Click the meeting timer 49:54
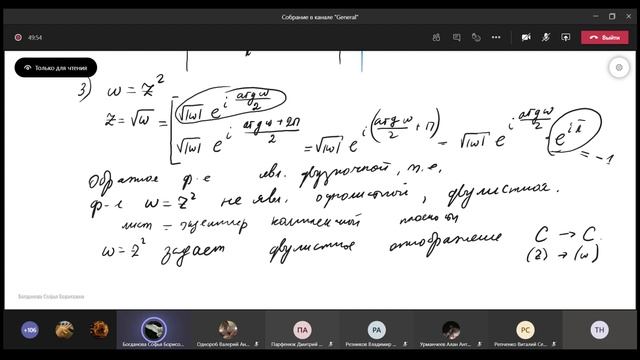The height and width of the screenshot is (360, 640). [35, 38]
